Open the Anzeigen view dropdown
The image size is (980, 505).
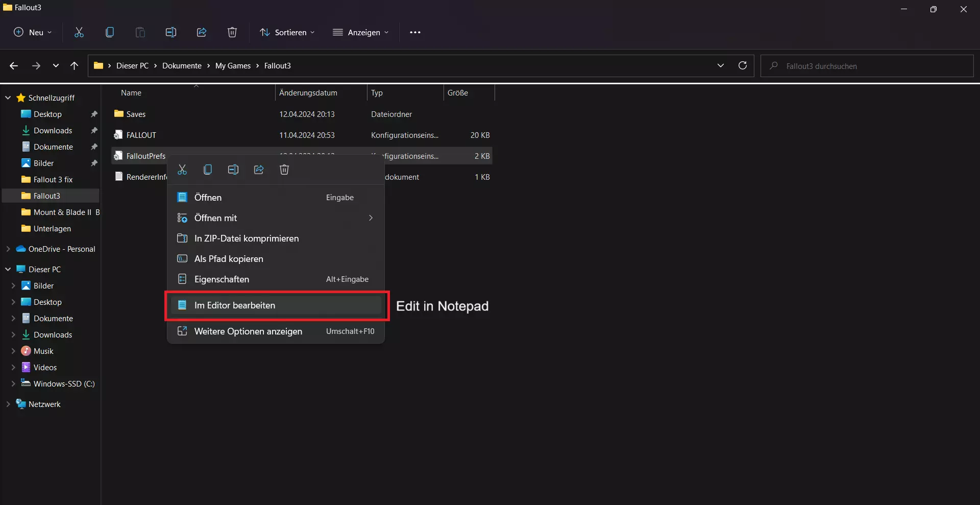tap(361, 32)
